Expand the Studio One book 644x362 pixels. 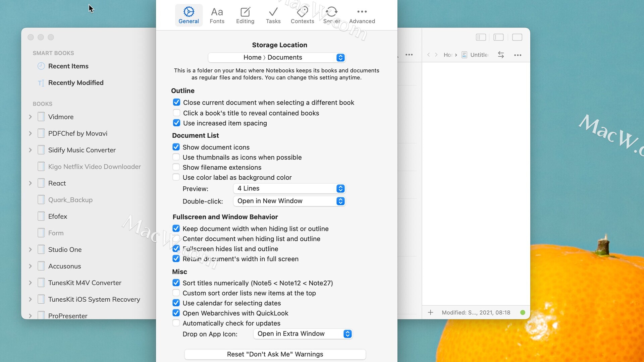pyautogui.click(x=30, y=249)
